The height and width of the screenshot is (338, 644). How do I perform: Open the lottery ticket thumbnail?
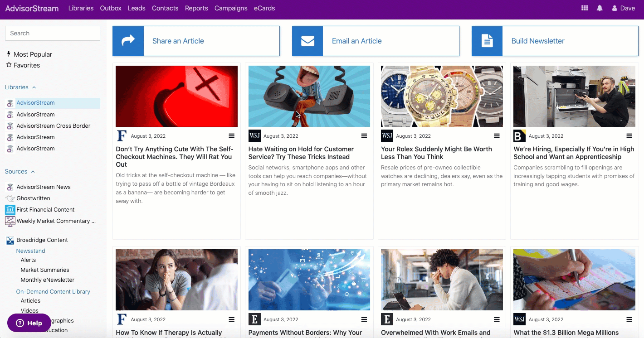click(574, 280)
